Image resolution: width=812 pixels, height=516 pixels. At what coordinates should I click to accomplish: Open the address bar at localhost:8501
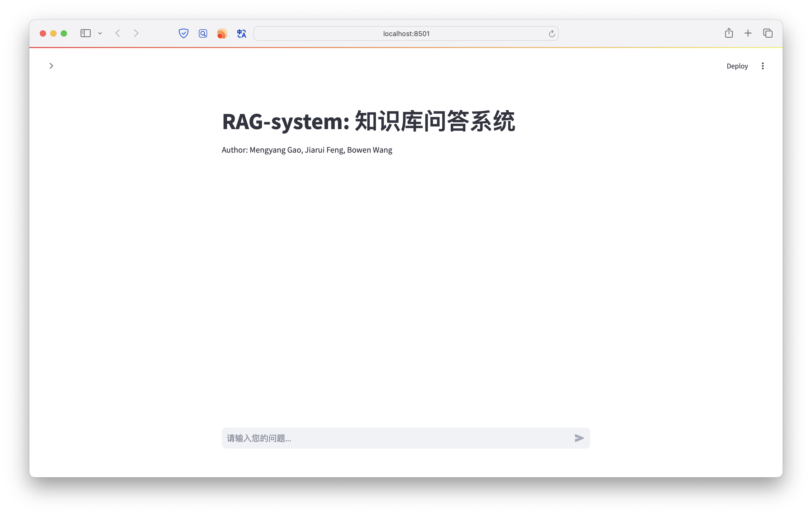tap(405, 33)
